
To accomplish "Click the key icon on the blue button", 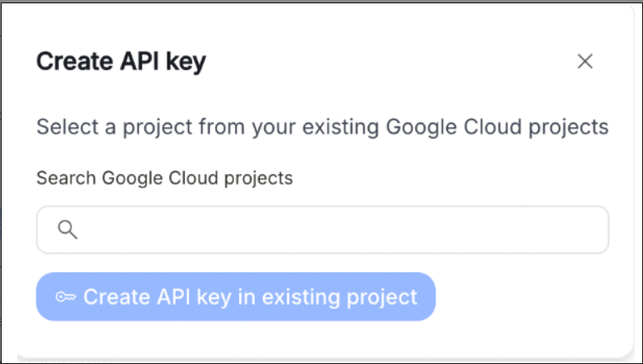I will point(66,297).
